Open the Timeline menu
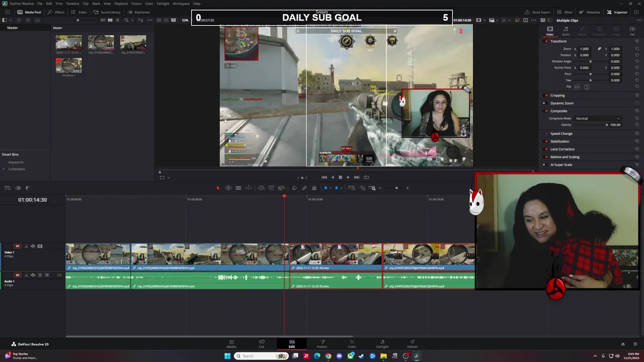 72,4
